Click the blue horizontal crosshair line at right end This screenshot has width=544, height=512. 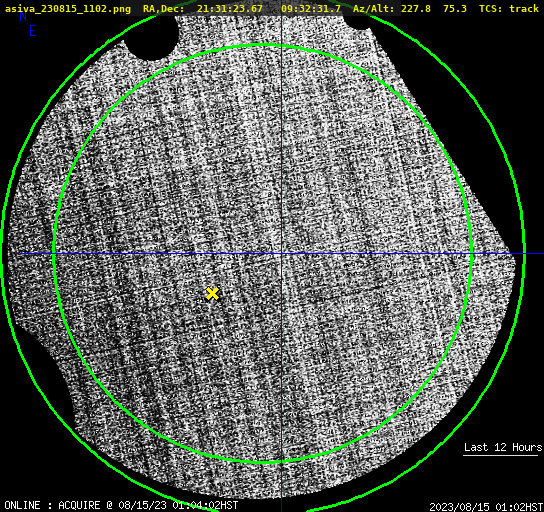coord(534,254)
